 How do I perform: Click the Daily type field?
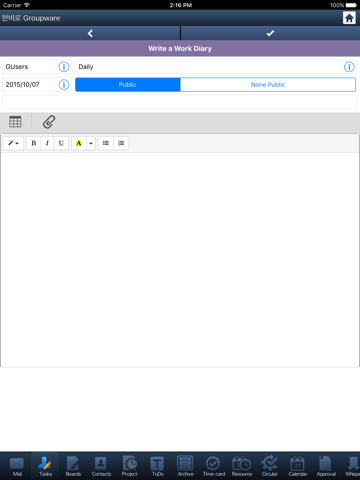(216, 67)
